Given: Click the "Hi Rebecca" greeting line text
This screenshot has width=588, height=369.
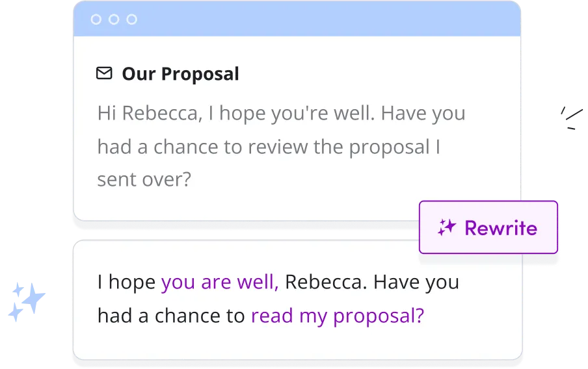Looking at the screenshot, I should 281,114.
